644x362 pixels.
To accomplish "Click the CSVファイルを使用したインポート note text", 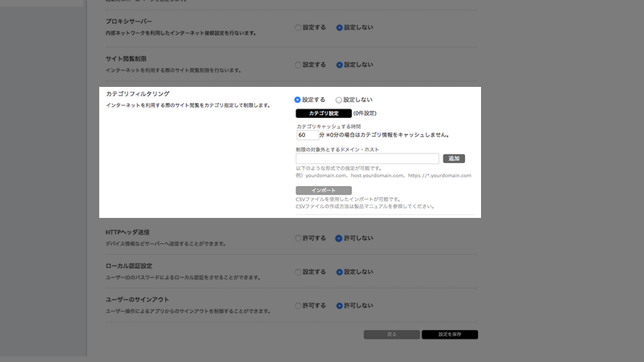I will click(348, 200).
